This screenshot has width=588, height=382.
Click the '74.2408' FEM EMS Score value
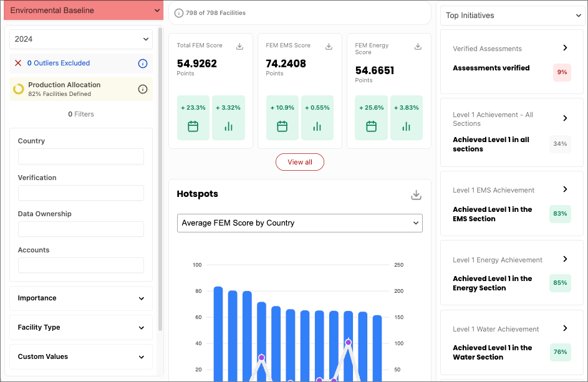pyautogui.click(x=286, y=64)
